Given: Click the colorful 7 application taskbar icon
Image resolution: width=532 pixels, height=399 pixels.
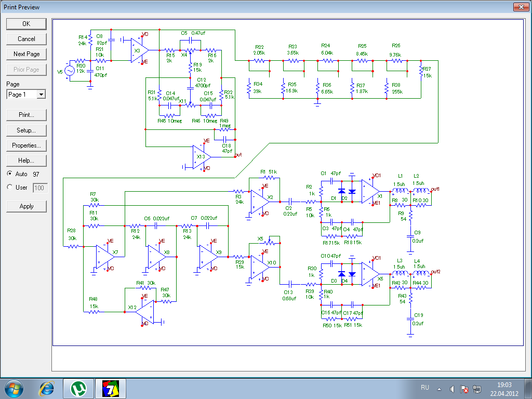Looking at the screenshot, I should coord(110,388).
